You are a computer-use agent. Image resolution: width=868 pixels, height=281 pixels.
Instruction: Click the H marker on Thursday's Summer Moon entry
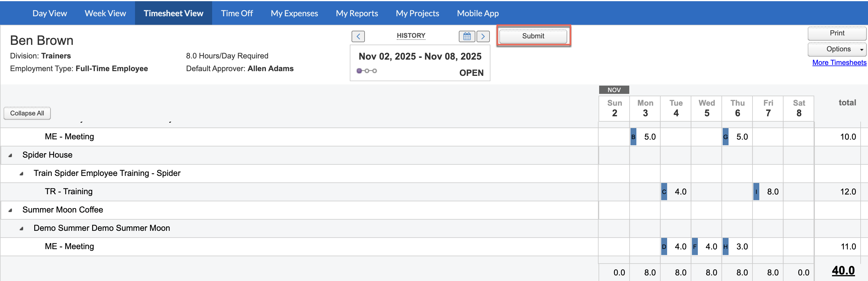click(x=725, y=246)
